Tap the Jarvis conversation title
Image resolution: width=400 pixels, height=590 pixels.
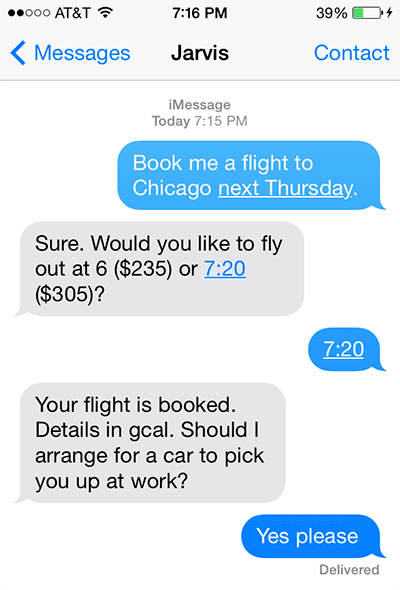point(200,53)
